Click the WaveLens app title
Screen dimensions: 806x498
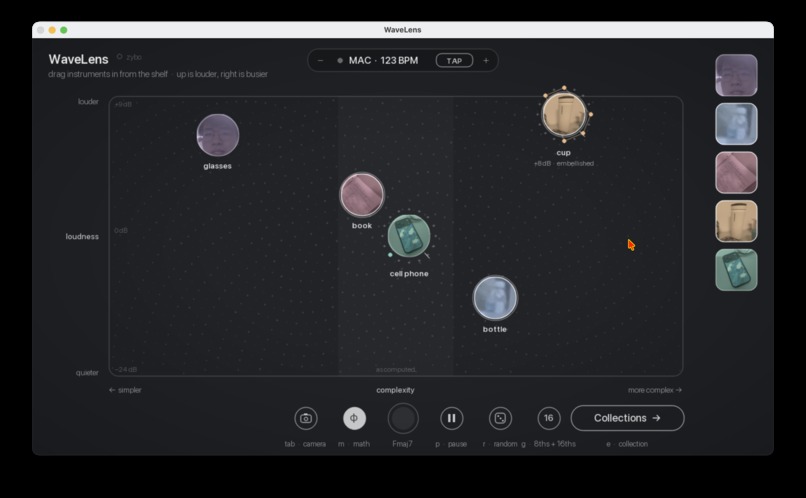pos(79,59)
